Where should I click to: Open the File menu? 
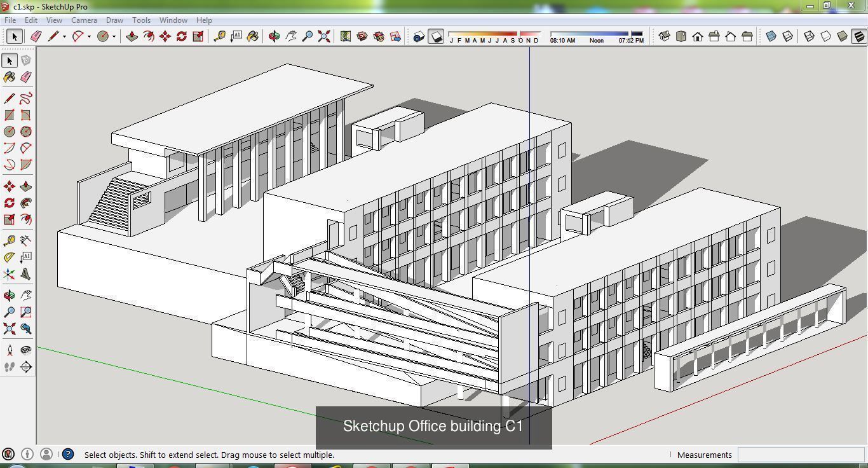tap(10, 20)
